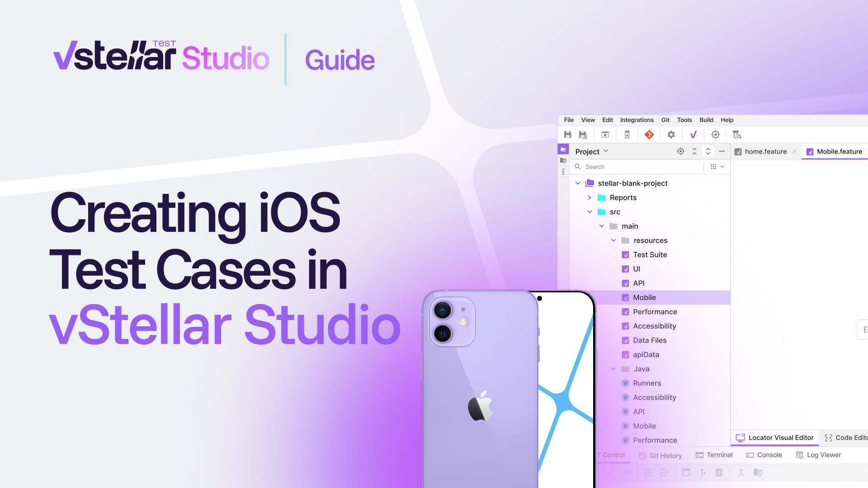Enable the Test Suite checkbox
The height and width of the screenshot is (488, 868).
pos(626,254)
